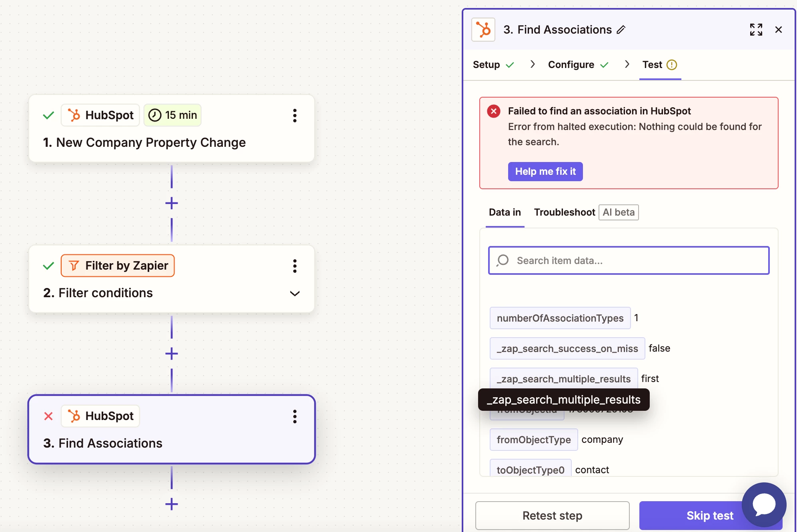Screen dimensions: 797x532
Task: Open Filter step three-dot menu
Action: [x=295, y=266]
